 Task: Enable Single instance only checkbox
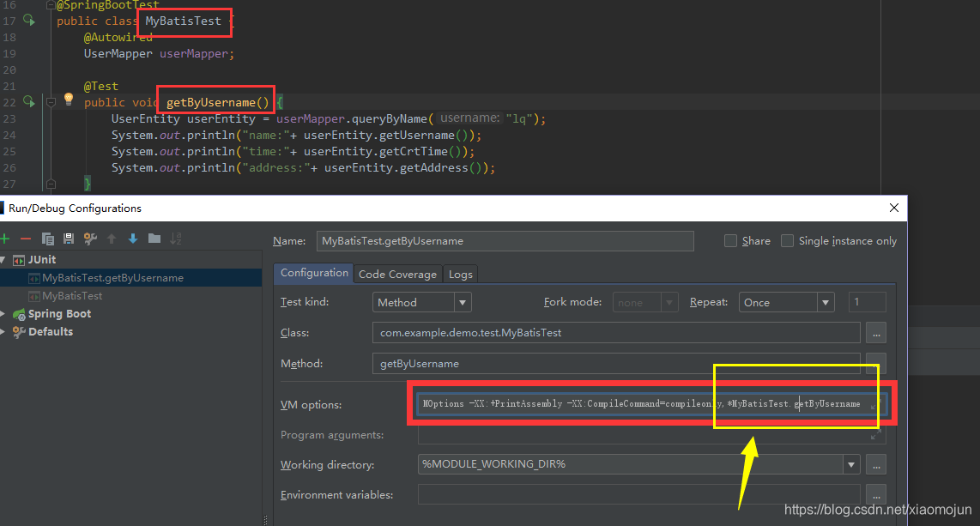(788, 240)
